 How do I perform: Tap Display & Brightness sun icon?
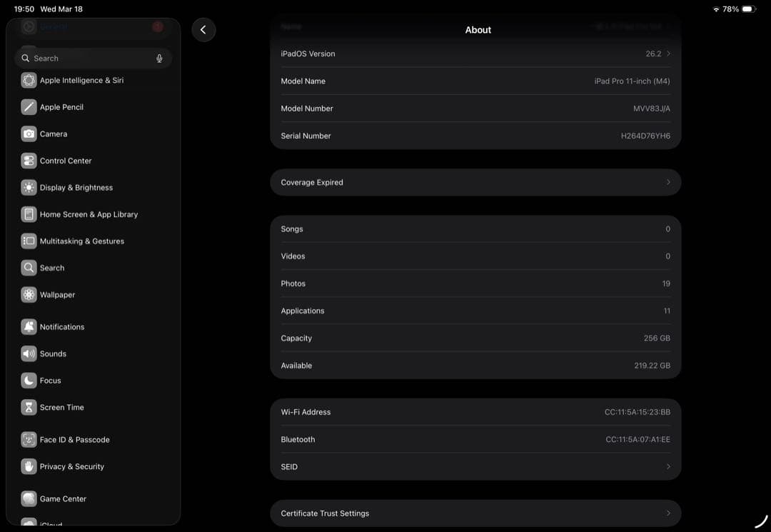click(29, 187)
